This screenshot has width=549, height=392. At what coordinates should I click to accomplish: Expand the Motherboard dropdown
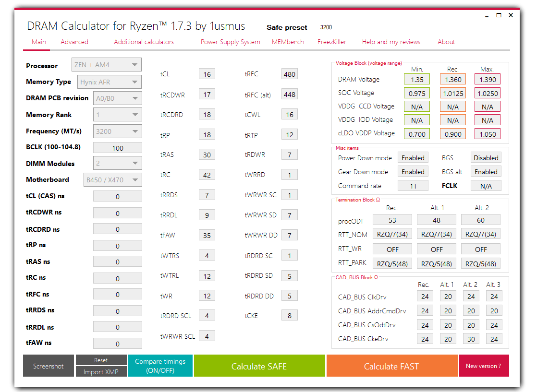[x=112, y=180]
